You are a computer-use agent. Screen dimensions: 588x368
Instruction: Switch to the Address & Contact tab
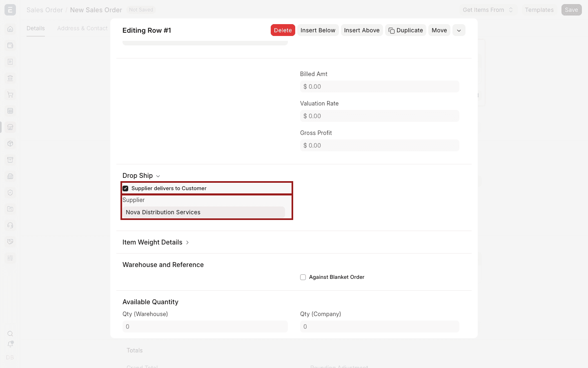[82, 28]
